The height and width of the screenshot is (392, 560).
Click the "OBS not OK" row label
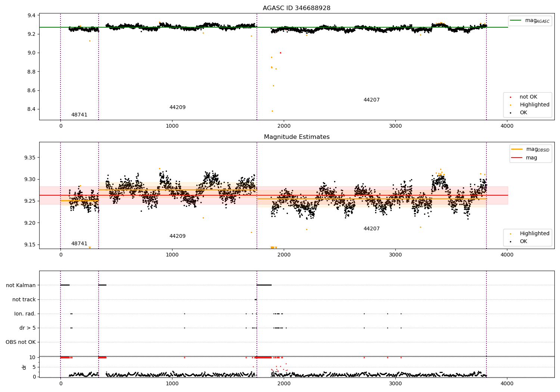point(21,342)
